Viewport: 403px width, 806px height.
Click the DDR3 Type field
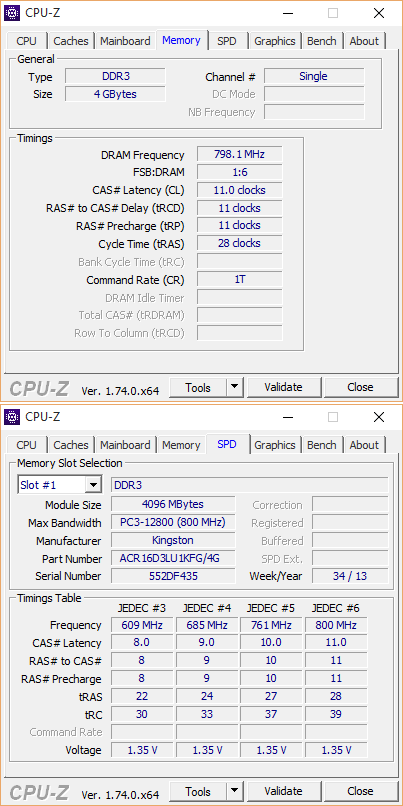click(116, 77)
